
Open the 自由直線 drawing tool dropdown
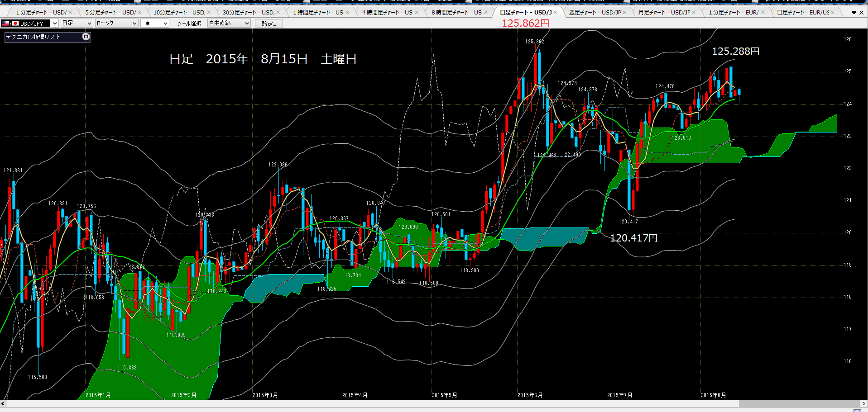point(229,23)
